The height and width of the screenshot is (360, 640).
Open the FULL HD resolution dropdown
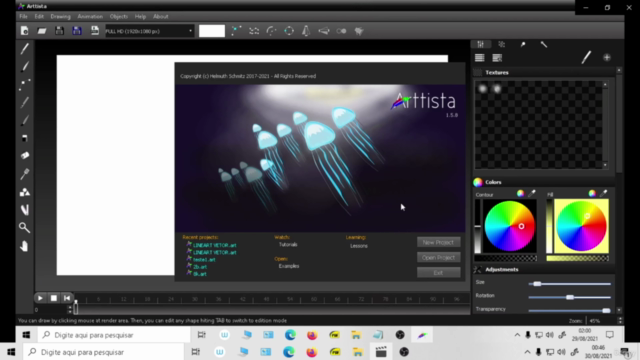(149, 31)
